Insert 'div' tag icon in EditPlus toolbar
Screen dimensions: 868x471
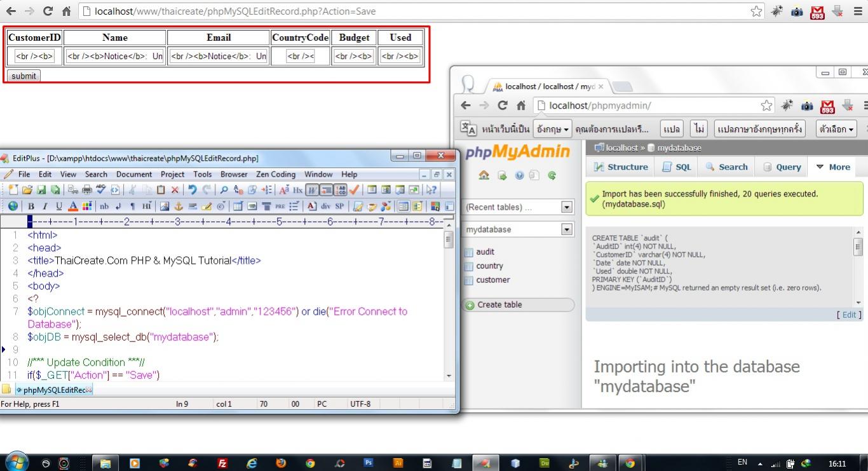pos(325,206)
